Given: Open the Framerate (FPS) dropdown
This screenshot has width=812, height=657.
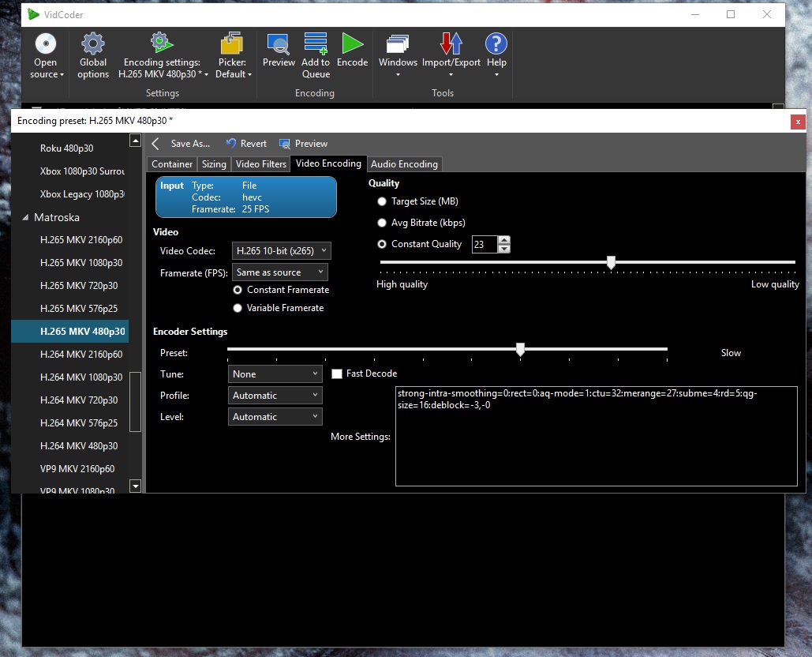Looking at the screenshot, I should coord(279,272).
